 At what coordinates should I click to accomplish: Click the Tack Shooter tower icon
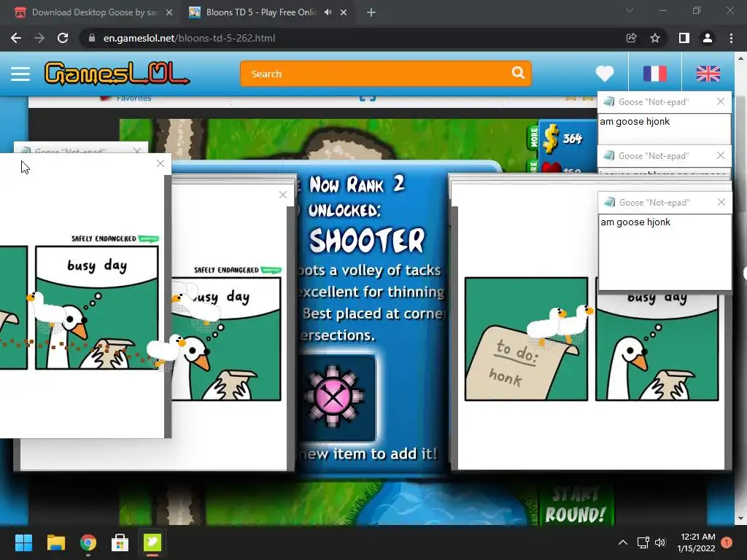click(333, 396)
